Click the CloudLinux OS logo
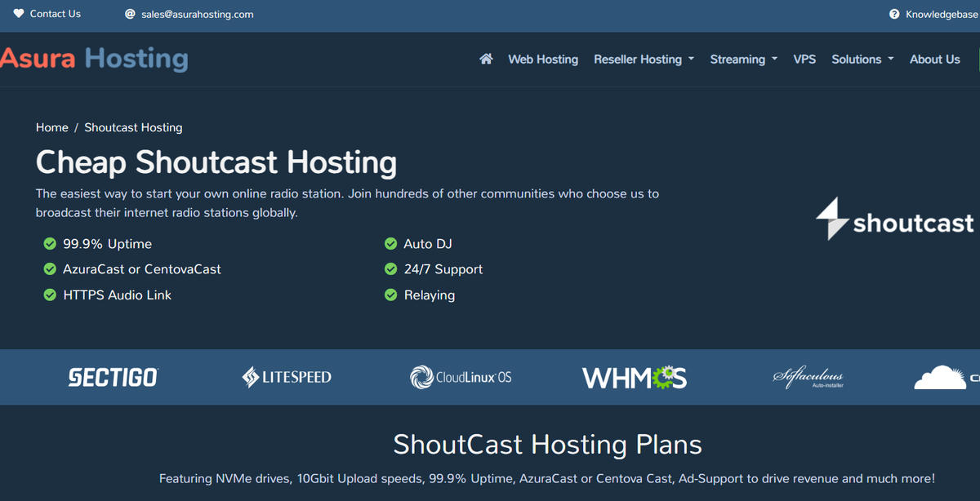Viewport: 980px width, 501px height. point(461,377)
